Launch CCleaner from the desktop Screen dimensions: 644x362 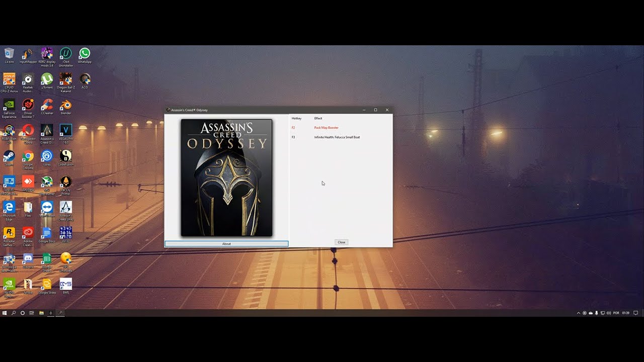click(47, 107)
